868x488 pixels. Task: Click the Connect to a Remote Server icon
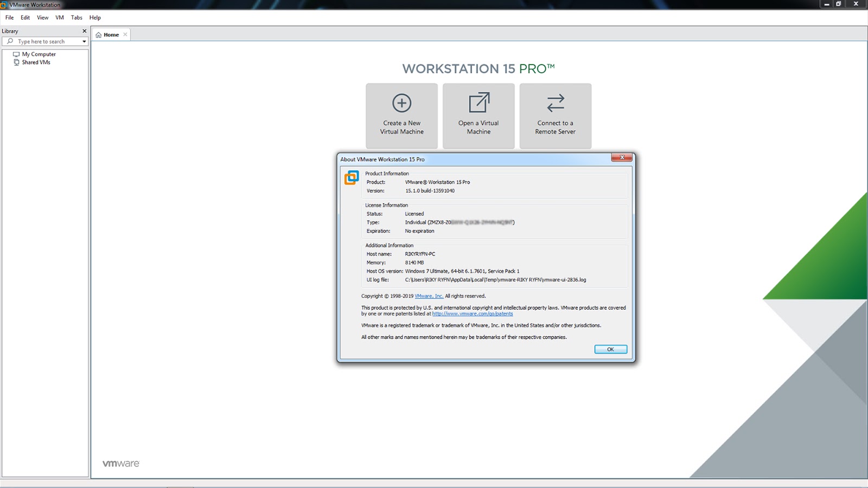pos(555,102)
